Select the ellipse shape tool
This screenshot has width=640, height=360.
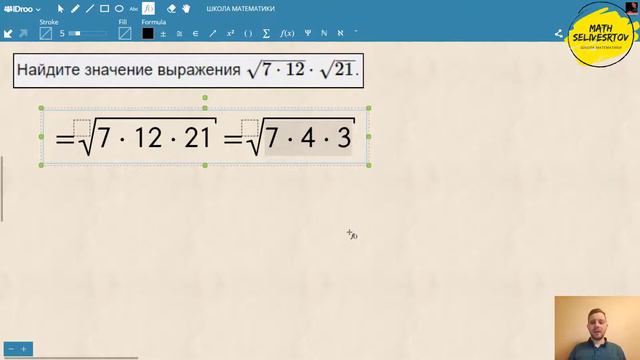[119, 9]
